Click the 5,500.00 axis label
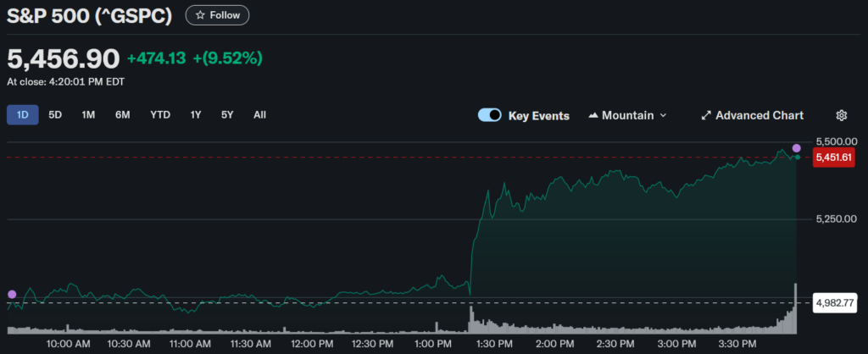 tap(837, 141)
